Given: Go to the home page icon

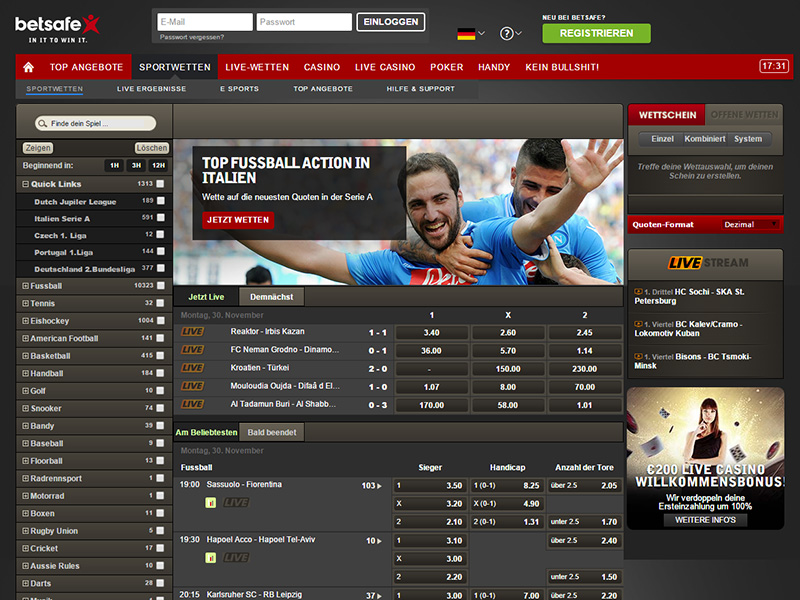Looking at the screenshot, I should click(x=29, y=67).
